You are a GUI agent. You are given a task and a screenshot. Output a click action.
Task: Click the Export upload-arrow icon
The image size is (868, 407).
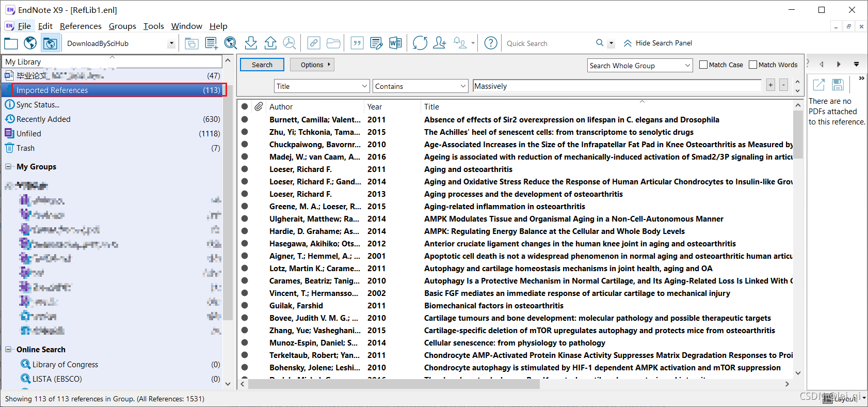point(270,43)
